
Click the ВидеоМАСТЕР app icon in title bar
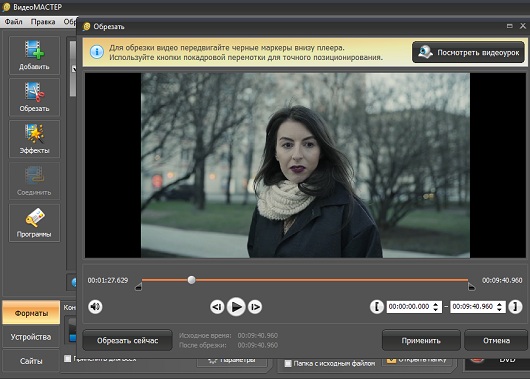(x=6, y=7)
